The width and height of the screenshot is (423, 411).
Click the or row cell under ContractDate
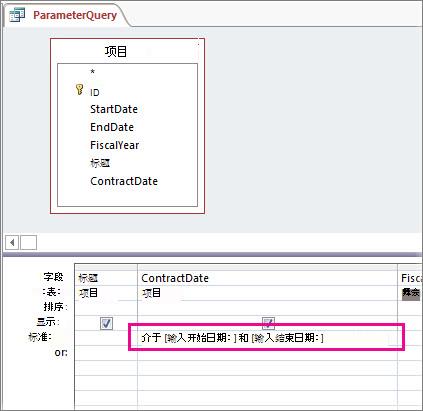coord(267,352)
